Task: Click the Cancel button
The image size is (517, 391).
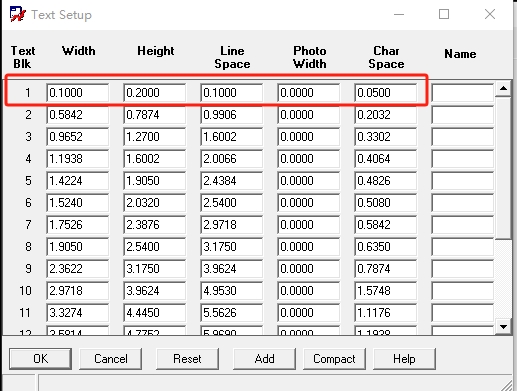Action: 111,359
